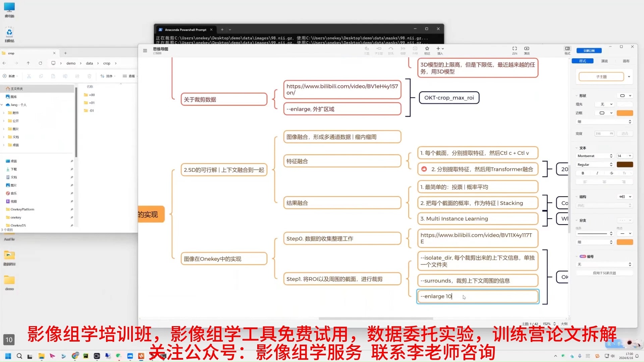The width and height of the screenshot is (644, 362).
Task: Toggle bold text formatting
Action: tap(583, 173)
